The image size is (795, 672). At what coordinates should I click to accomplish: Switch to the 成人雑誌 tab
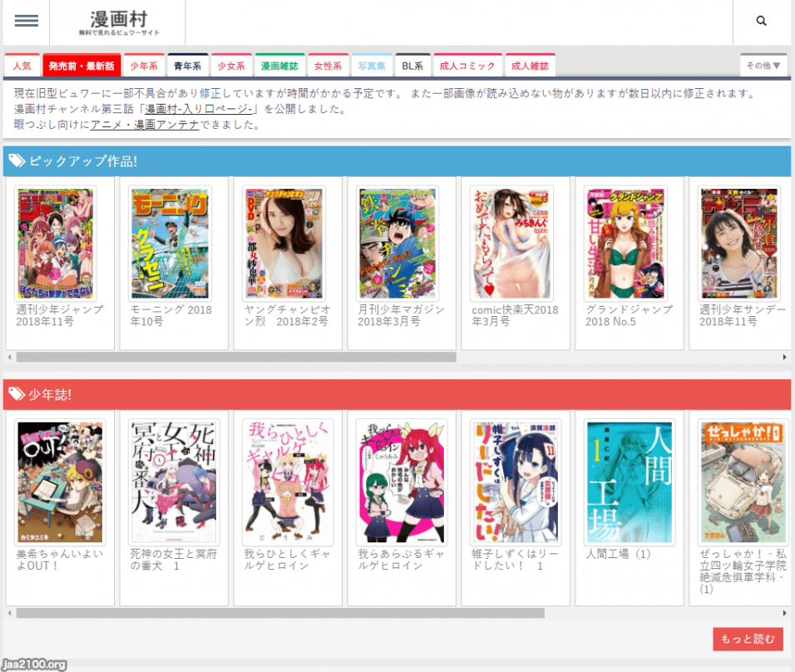pos(531,66)
